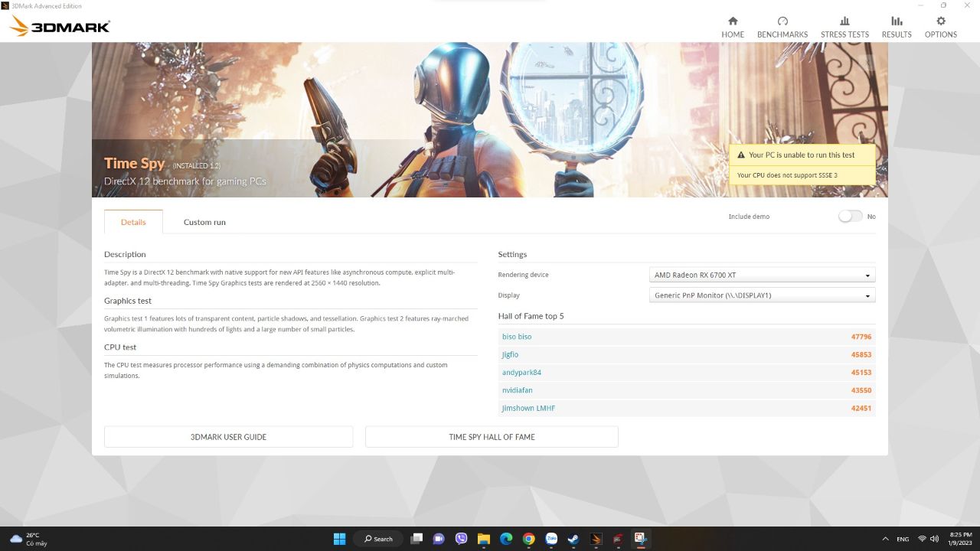The image size is (980, 551).
Task: Open the 3DMARK USER GUIDE
Action: [228, 437]
